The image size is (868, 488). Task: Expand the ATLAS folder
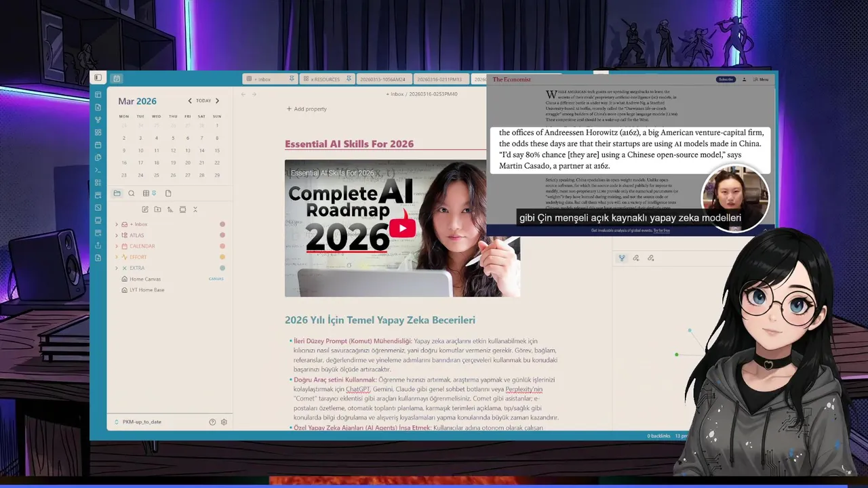(x=117, y=235)
